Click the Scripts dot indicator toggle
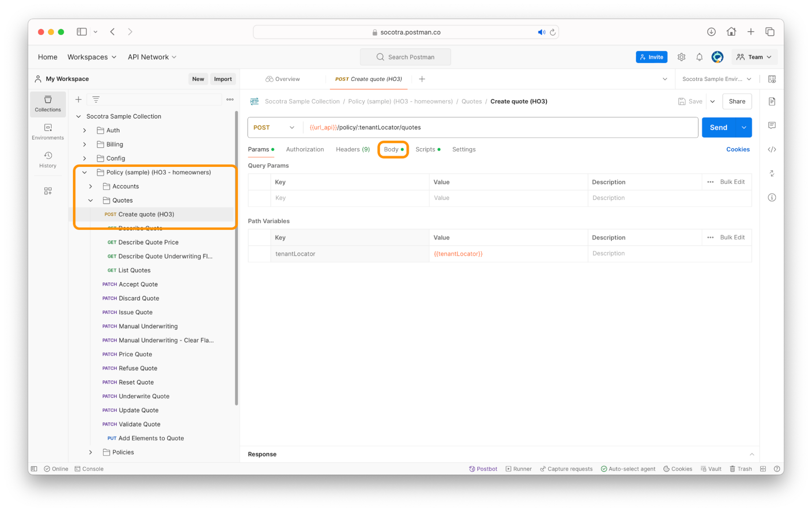The height and width of the screenshot is (512, 812). click(x=439, y=149)
